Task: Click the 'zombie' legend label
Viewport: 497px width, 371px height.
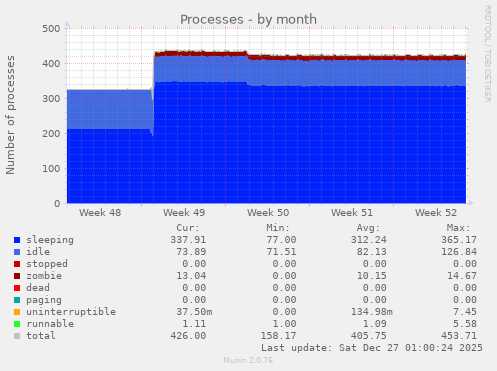Action: (44, 276)
